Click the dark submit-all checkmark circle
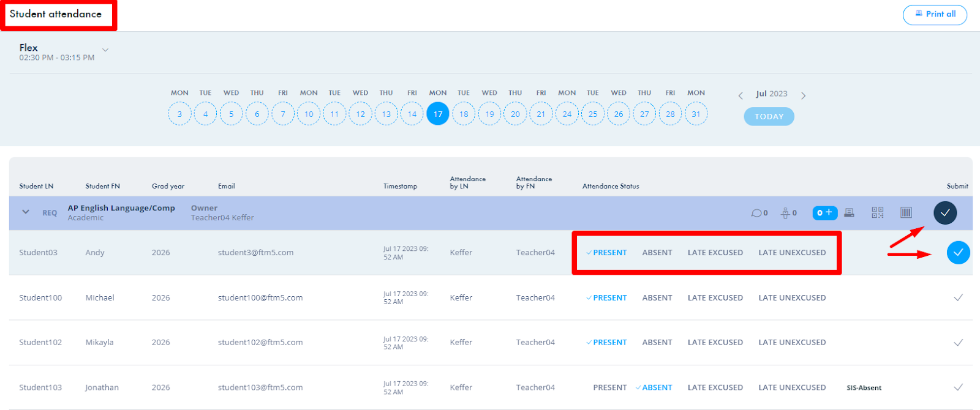 point(945,213)
